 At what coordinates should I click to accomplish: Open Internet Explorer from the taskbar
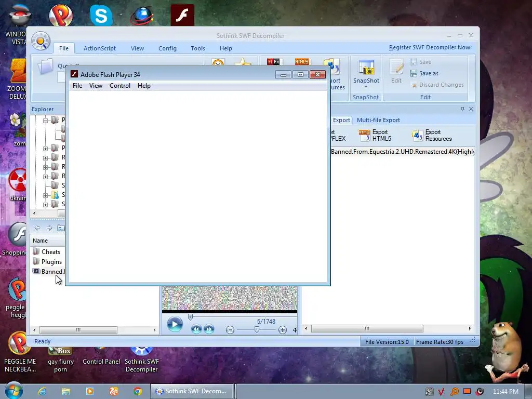(x=42, y=391)
